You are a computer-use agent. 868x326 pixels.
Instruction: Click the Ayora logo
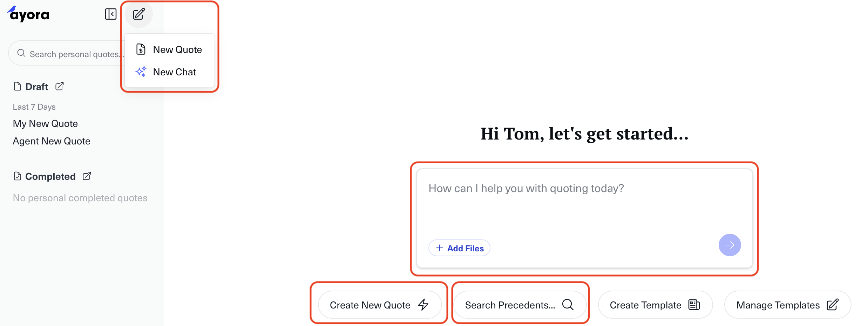pyautogui.click(x=29, y=14)
